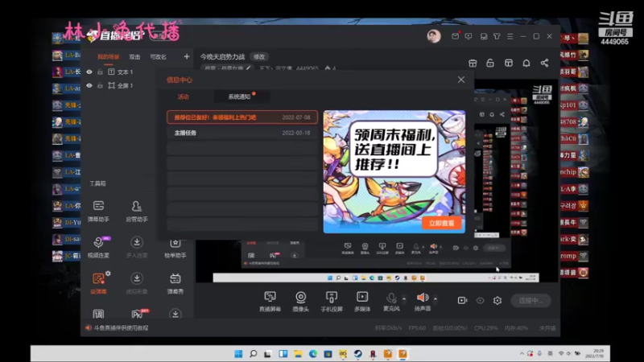Click the 连接中 start-stream button
The width and height of the screenshot is (644, 362).
tap(530, 300)
